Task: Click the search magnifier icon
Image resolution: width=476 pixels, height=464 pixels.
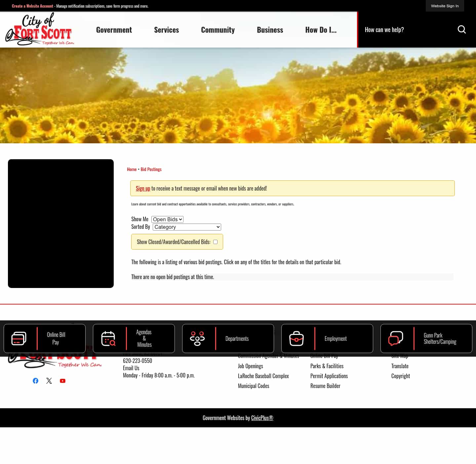Action: point(462,30)
